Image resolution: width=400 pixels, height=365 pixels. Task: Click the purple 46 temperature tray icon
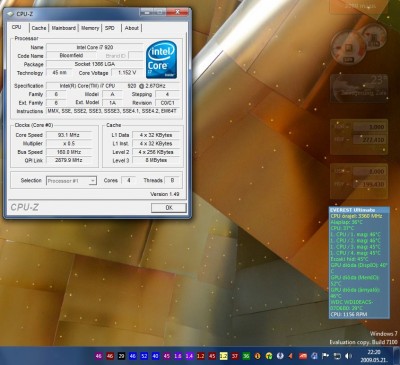99,356
